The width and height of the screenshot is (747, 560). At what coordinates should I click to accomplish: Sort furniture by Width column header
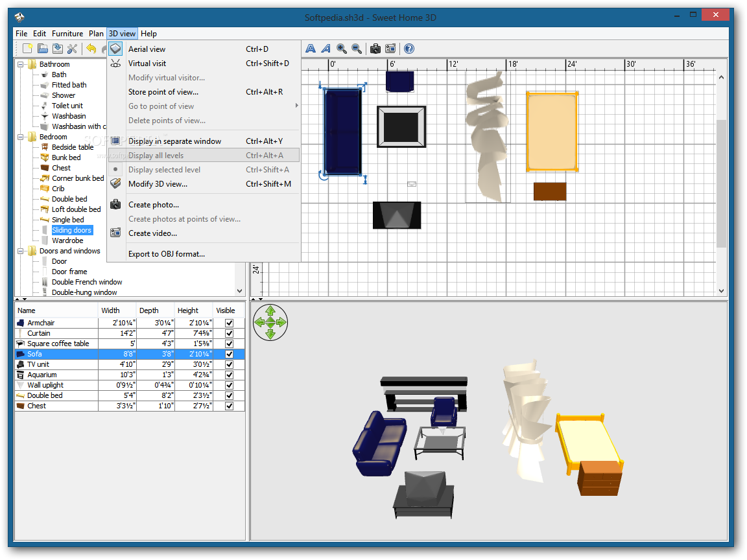[x=117, y=310]
